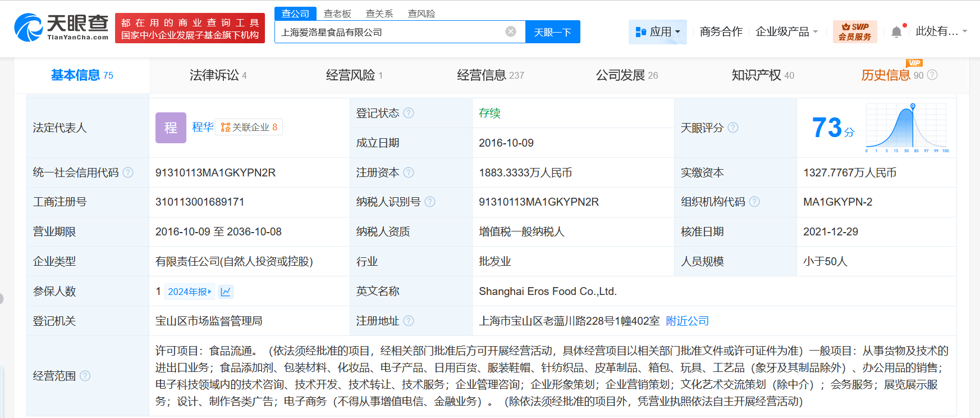Select taxpayer qualification 增值税一般纳税人
The width and height of the screenshot is (980, 418).
tap(521, 231)
